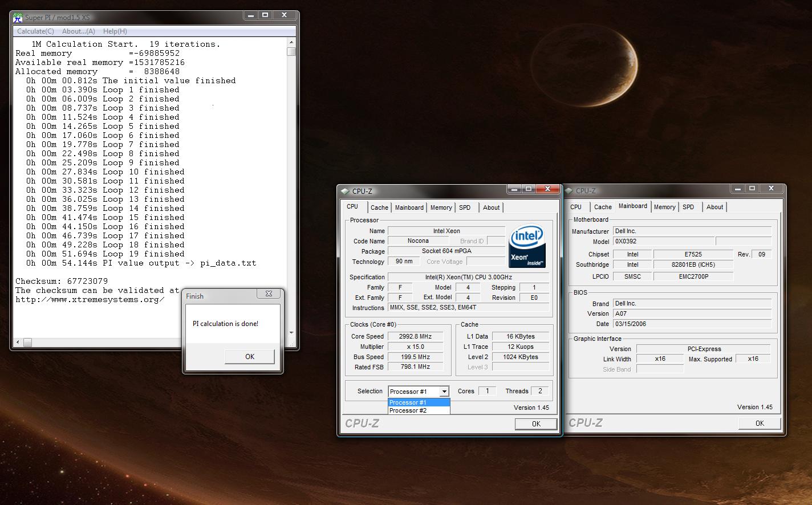Open the About...(A) menu in Super PI
The width and height of the screenshot is (812, 505).
(79, 31)
